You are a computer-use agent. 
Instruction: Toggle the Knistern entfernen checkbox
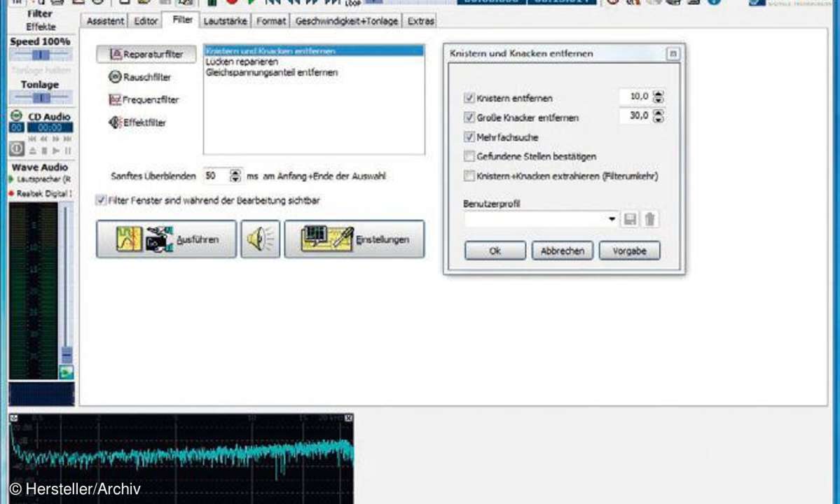point(469,98)
